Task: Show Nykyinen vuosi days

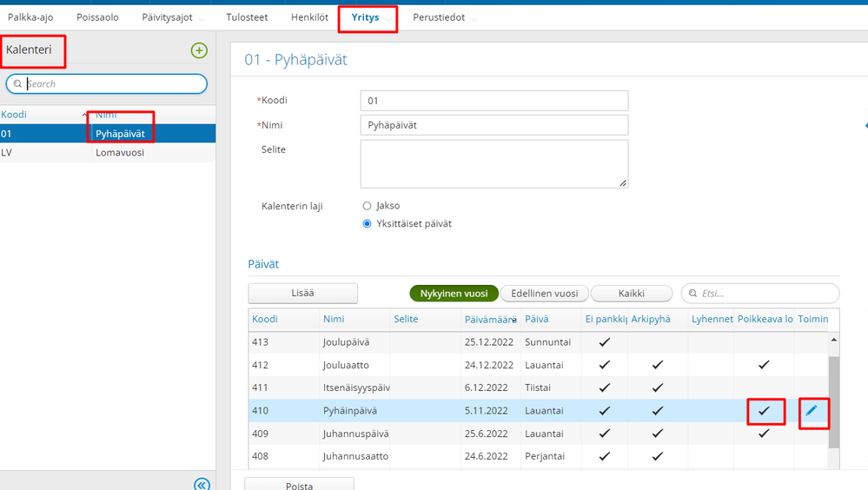Action: point(454,294)
